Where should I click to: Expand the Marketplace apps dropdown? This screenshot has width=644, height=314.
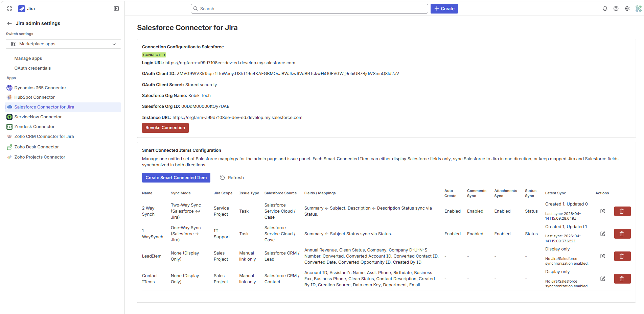tap(63, 44)
